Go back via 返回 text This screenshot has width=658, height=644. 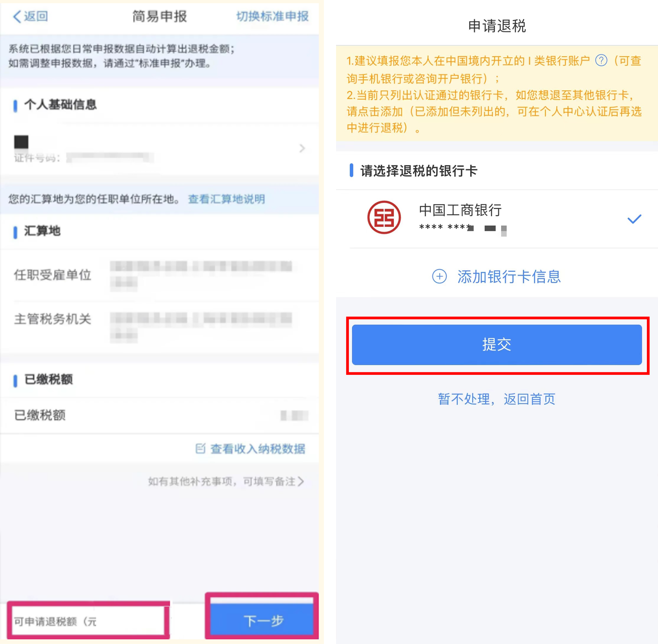tap(36, 16)
